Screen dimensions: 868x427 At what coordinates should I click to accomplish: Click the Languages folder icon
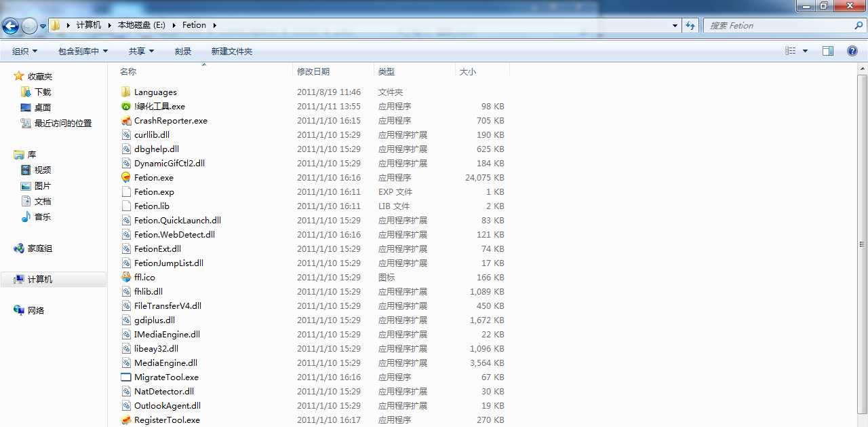(x=125, y=92)
